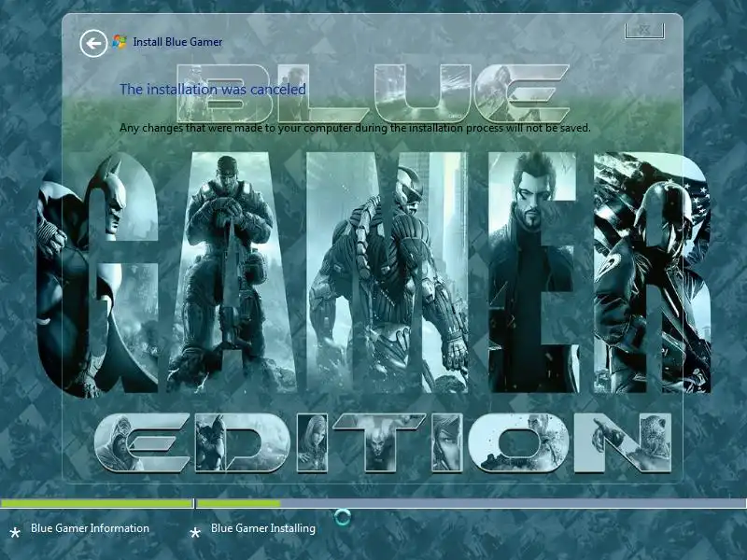Click the spinning busy cursor ring
Image resolution: width=747 pixels, height=560 pixels.
pos(342,517)
